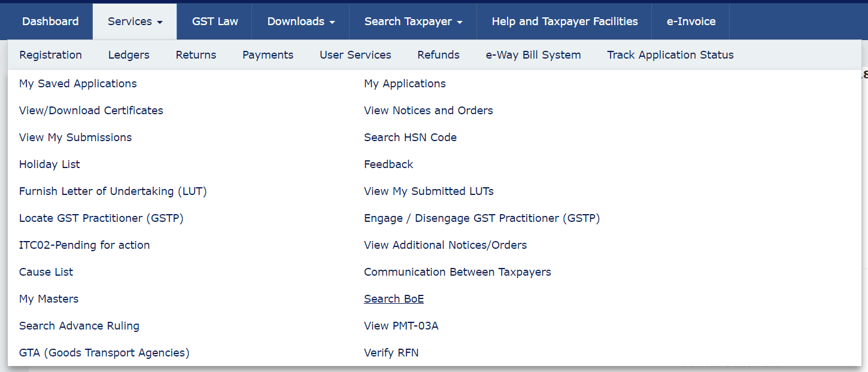This screenshot has height=372, width=868.
Task: Open the Search BoE link
Action: point(394,299)
